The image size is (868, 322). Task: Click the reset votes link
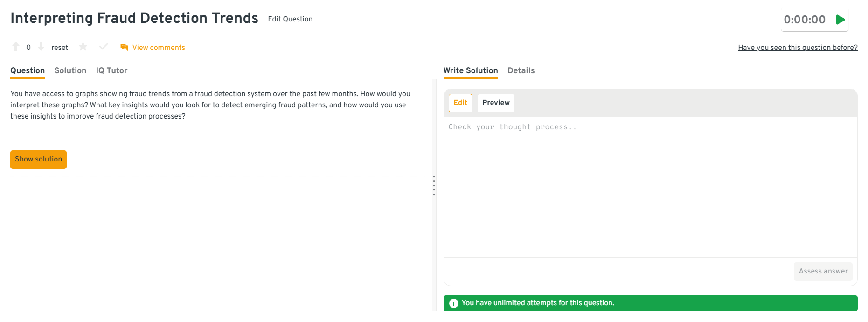click(x=60, y=48)
